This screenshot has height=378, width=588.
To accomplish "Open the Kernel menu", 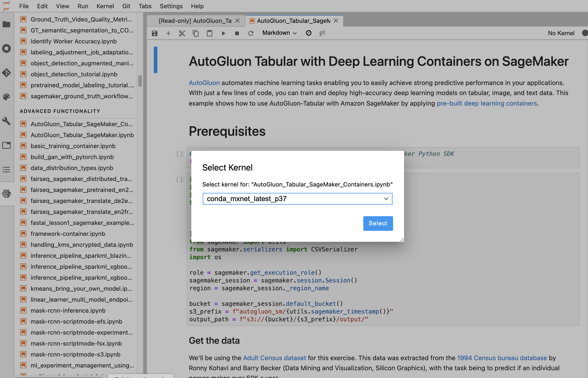I will pyautogui.click(x=105, y=6).
